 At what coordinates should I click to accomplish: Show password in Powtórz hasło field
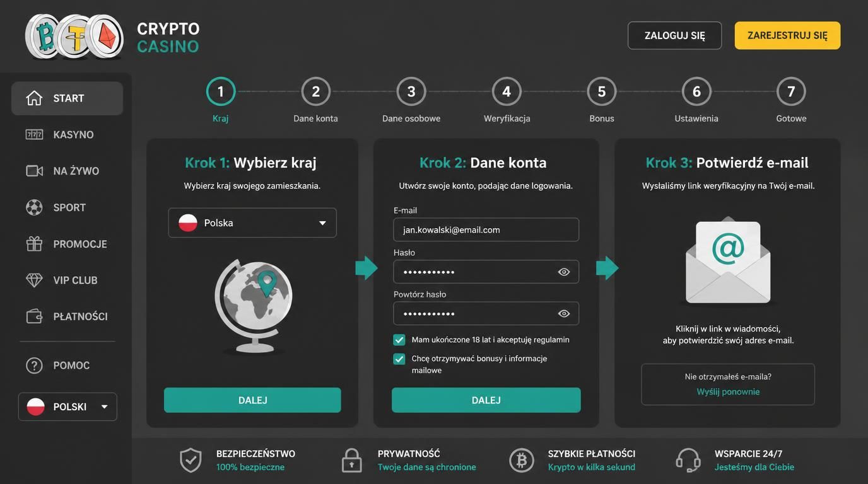(564, 313)
